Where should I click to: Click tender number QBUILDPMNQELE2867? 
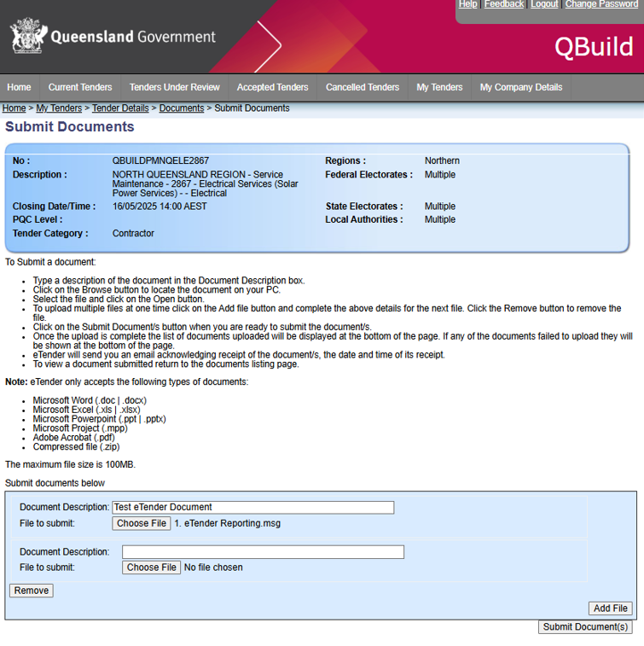[x=160, y=160]
